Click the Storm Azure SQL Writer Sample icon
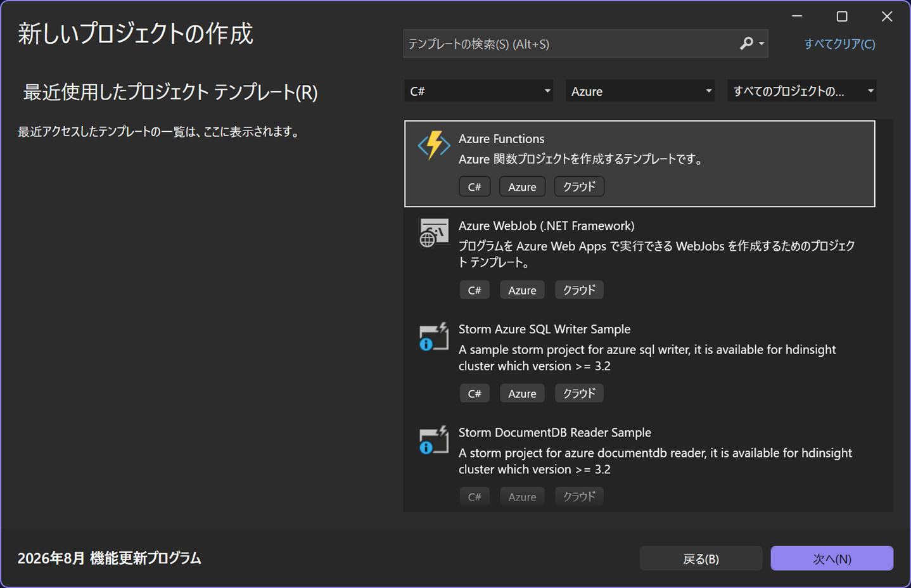Screen dimensions: 911x588 click(x=434, y=336)
